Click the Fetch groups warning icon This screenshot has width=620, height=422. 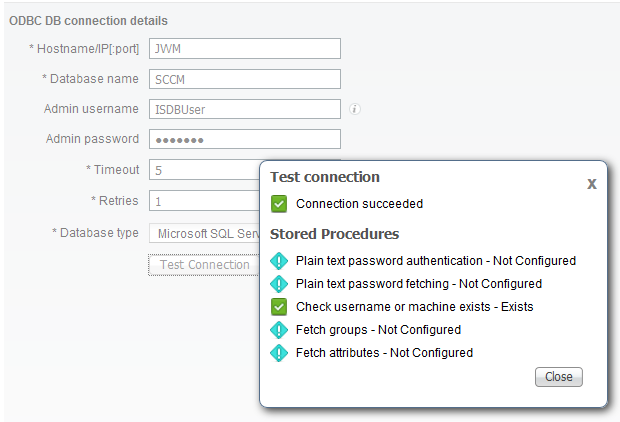coord(279,330)
